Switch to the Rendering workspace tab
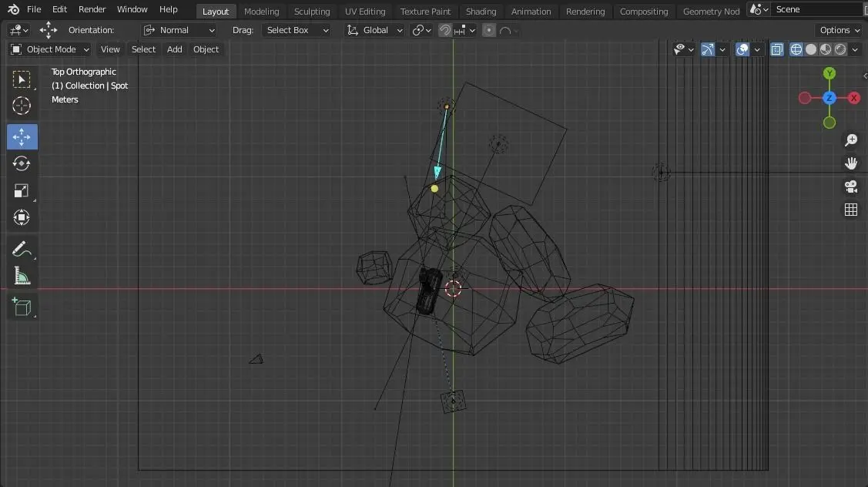868x487 pixels. (x=585, y=11)
